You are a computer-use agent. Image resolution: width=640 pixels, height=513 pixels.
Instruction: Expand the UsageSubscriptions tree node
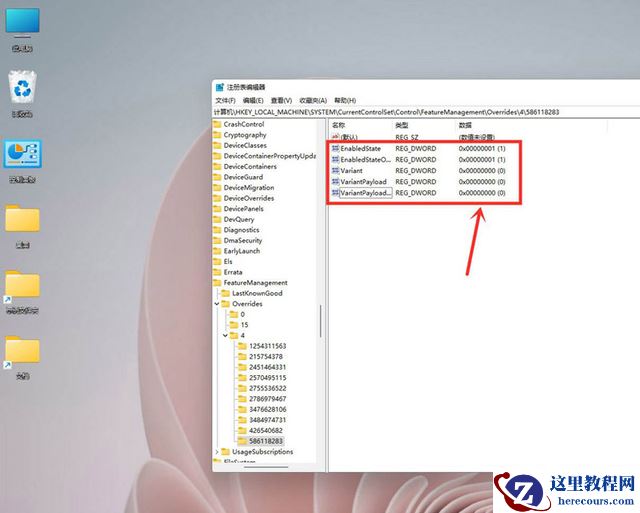[x=217, y=451]
